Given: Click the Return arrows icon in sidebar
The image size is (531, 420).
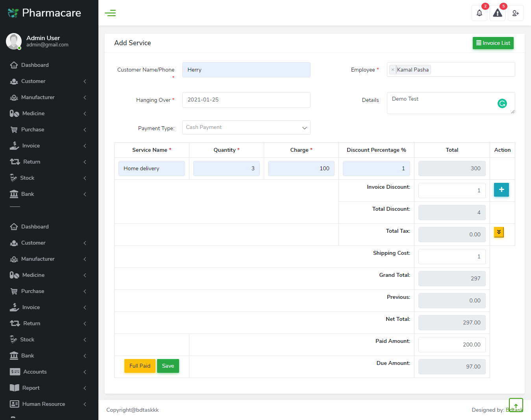Looking at the screenshot, I should click(x=15, y=162).
